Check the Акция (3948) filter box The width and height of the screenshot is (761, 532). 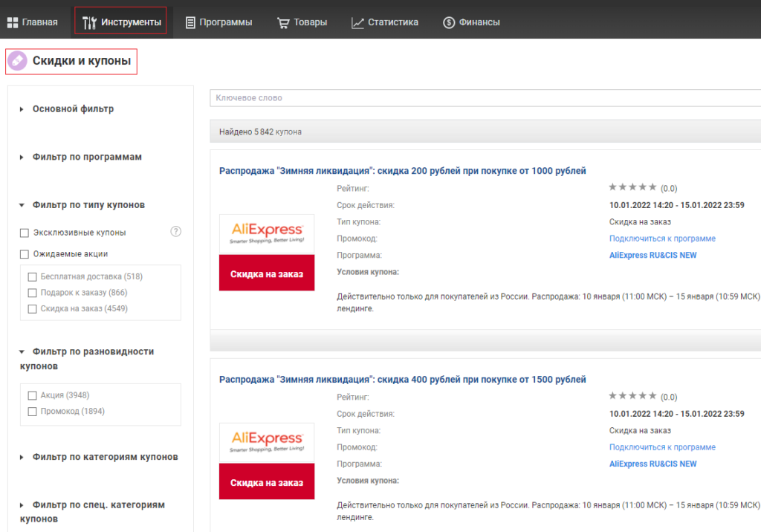[33, 395]
